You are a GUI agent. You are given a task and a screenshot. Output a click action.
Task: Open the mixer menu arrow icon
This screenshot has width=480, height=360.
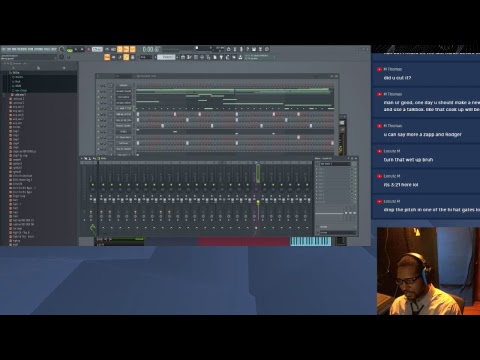coord(82,158)
